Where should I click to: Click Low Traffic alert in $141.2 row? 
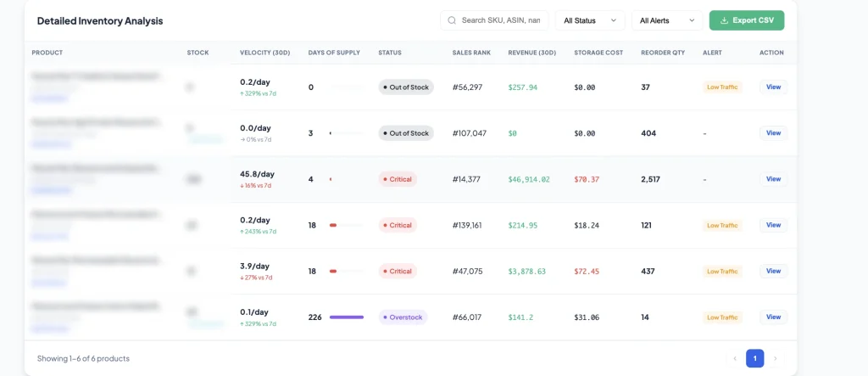(x=722, y=317)
